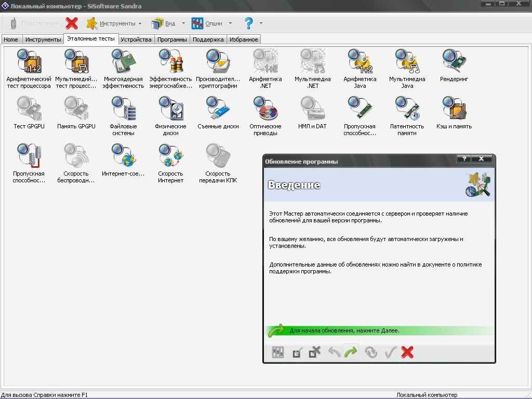
Task: Expand the Инструменты dropdown arrow
Action: point(140,23)
